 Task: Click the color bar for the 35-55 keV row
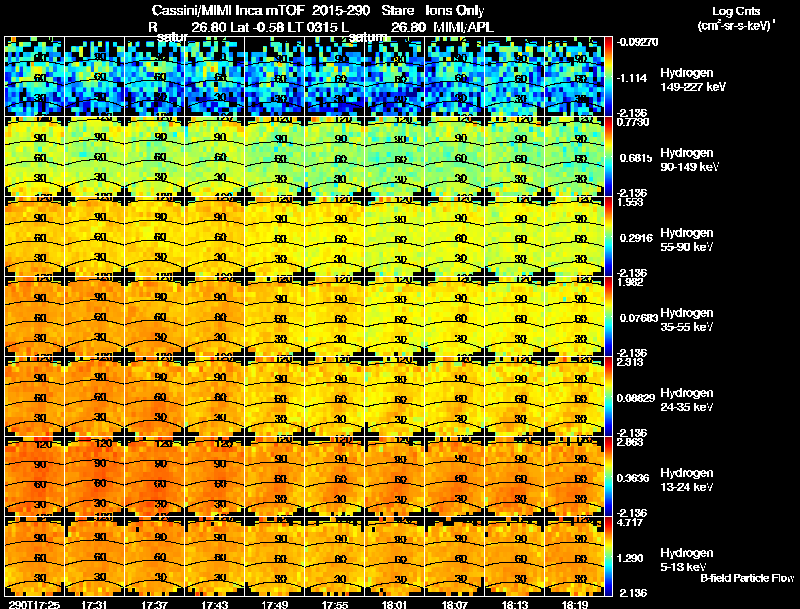[x=608, y=317]
